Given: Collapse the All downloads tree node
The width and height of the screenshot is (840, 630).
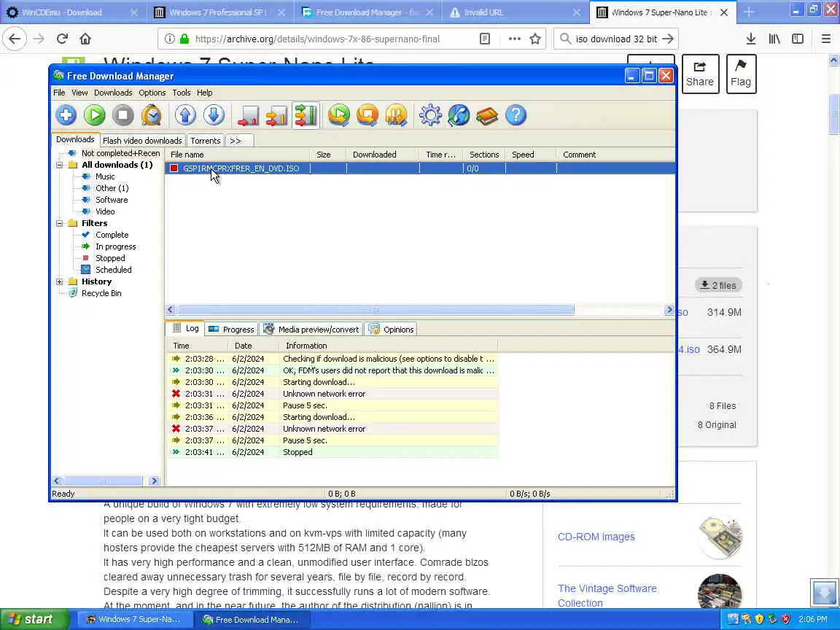Looking at the screenshot, I should [x=60, y=165].
